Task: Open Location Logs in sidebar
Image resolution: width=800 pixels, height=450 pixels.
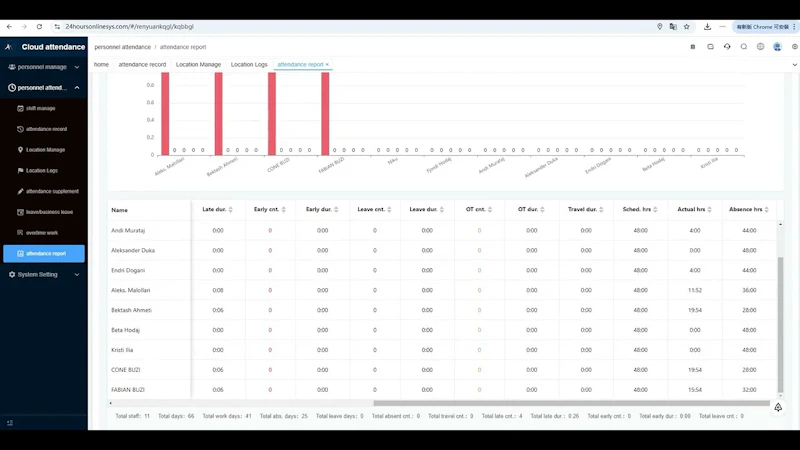Action: point(43,170)
